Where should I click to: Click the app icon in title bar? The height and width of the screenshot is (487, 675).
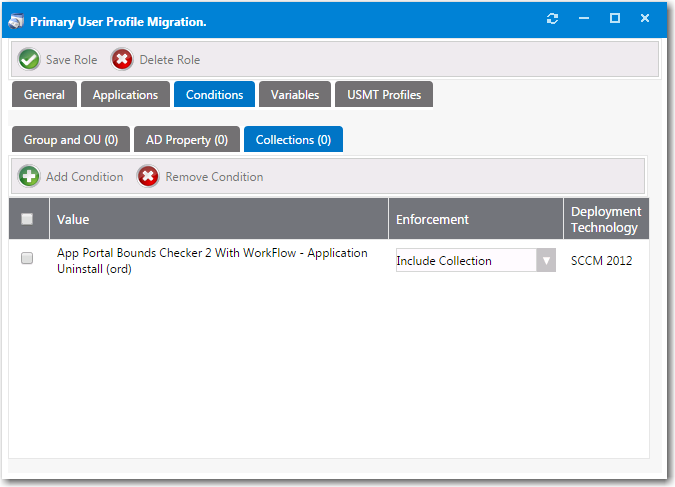(16, 20)
